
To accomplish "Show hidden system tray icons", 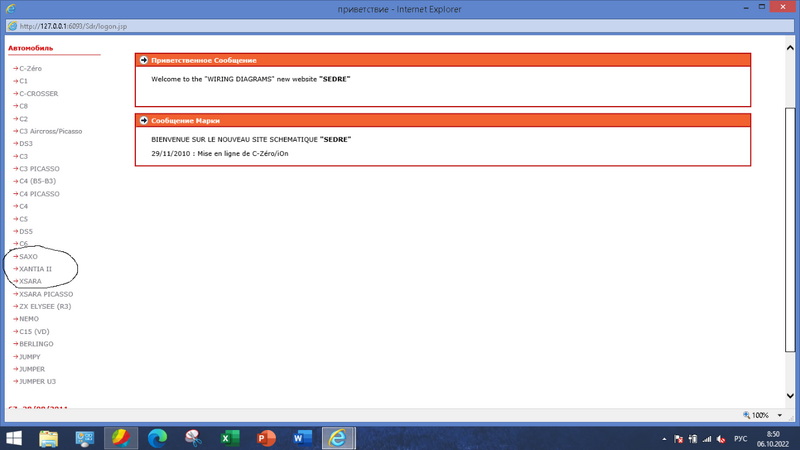I will click(x=662, y=438).
